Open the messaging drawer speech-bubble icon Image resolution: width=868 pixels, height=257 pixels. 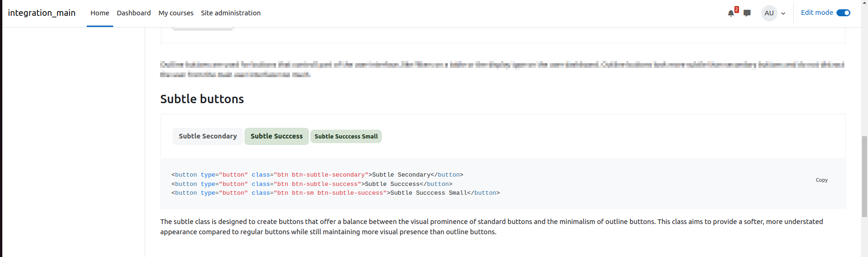pos(747,13)
